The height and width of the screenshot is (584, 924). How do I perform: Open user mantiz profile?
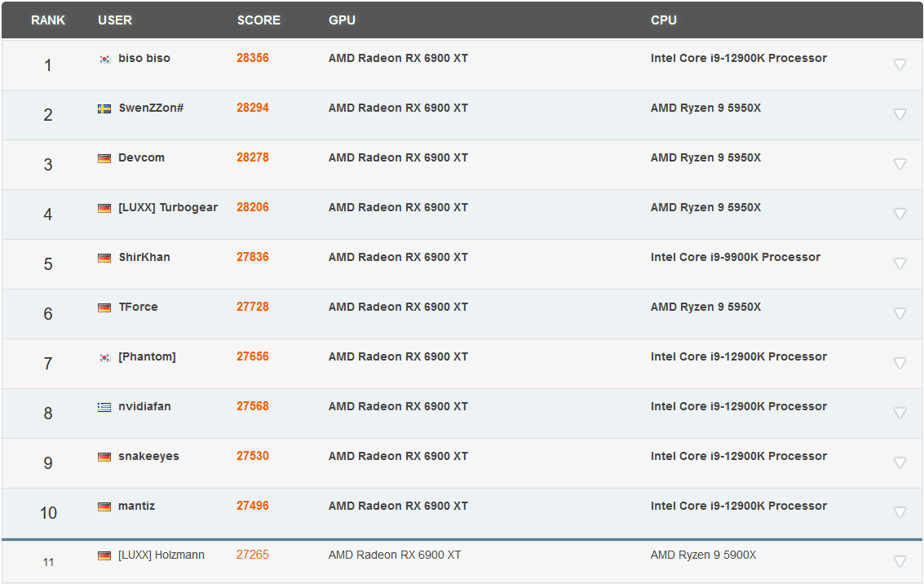[x=137, y=507]
